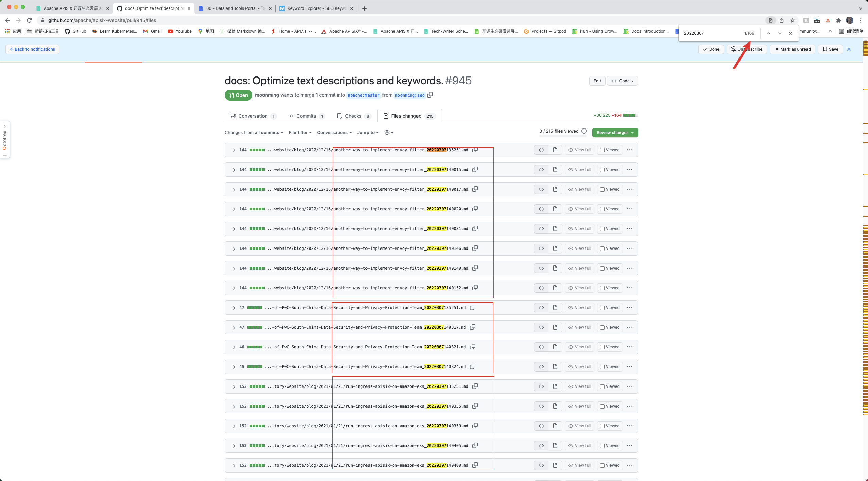Viewport: 868px width, 481px height.
Task: Click the Mark as unread button
Action: [793, 49]
